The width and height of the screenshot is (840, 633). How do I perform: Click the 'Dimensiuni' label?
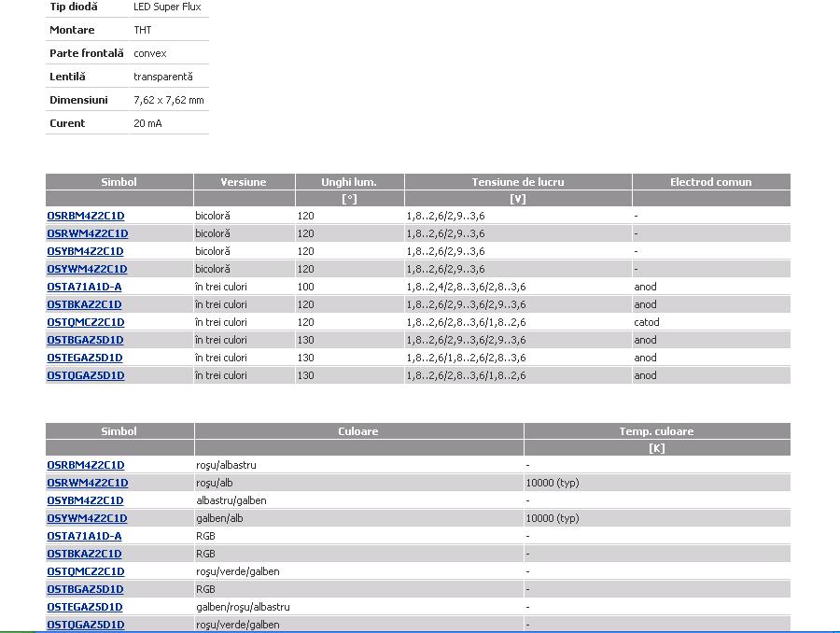click(x=78, y=100)
